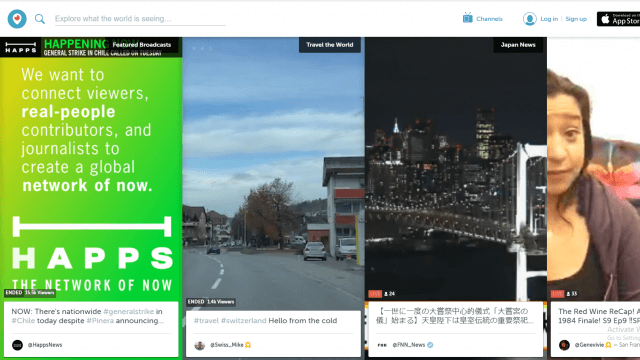Viewport: 640px width, 360px height.
Task: Select the Japan News channel label
Action: [x=518, y=45]
